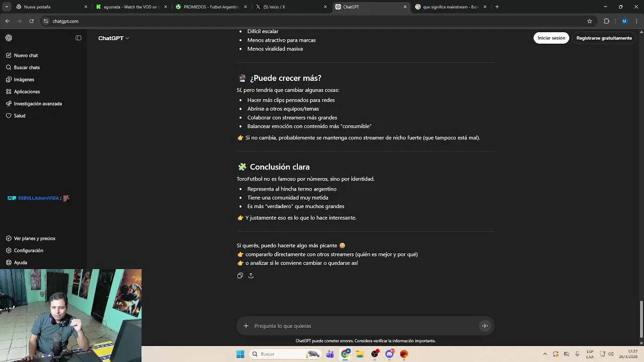Click text Representa al hincha termo argentino

tap(292, 189)
